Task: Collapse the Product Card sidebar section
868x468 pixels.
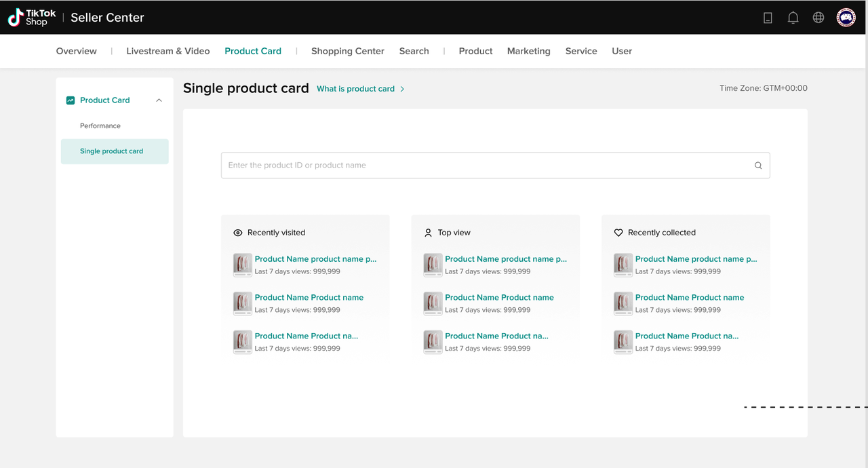Action: point(159,100)
